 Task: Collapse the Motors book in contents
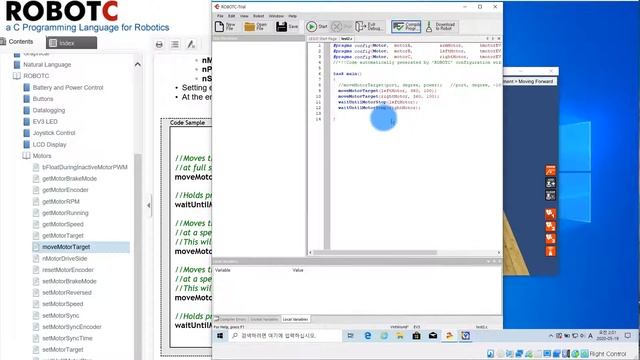pos(42,156)
